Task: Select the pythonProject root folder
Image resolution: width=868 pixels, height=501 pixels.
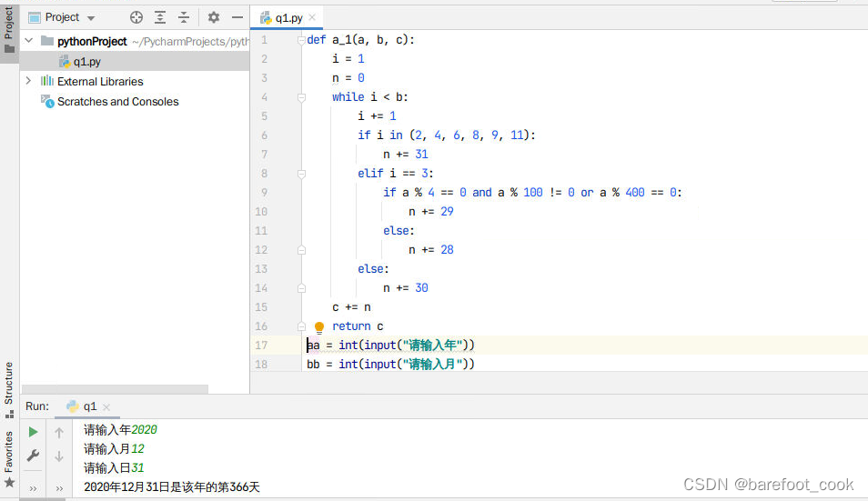Action: 92,42
